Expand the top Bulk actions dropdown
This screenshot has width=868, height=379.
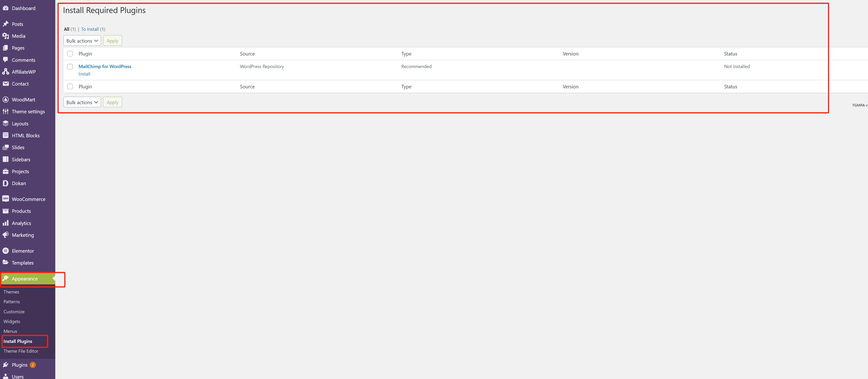point(81,40)
